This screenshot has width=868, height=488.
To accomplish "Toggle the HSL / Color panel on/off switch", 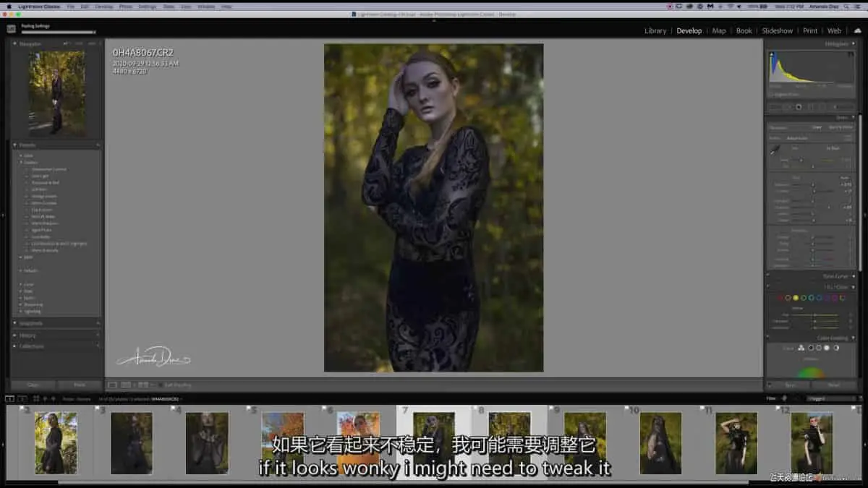I will (x=767, y=286).
